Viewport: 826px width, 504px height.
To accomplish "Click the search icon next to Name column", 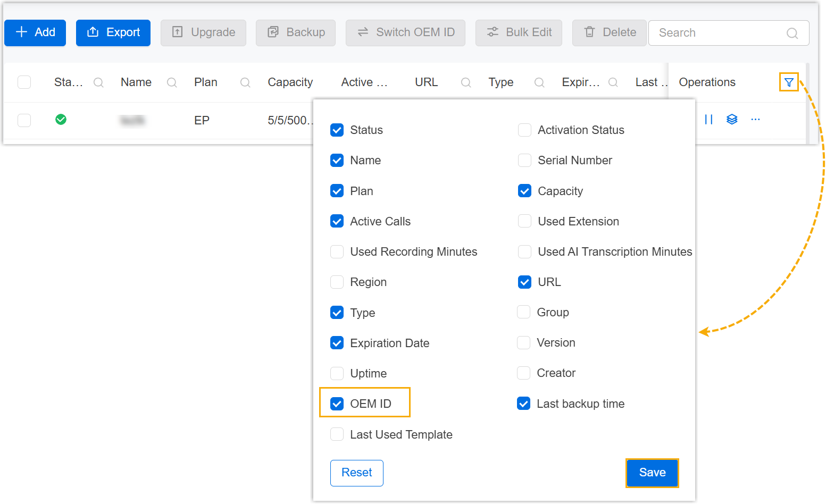I will [172, 82].
